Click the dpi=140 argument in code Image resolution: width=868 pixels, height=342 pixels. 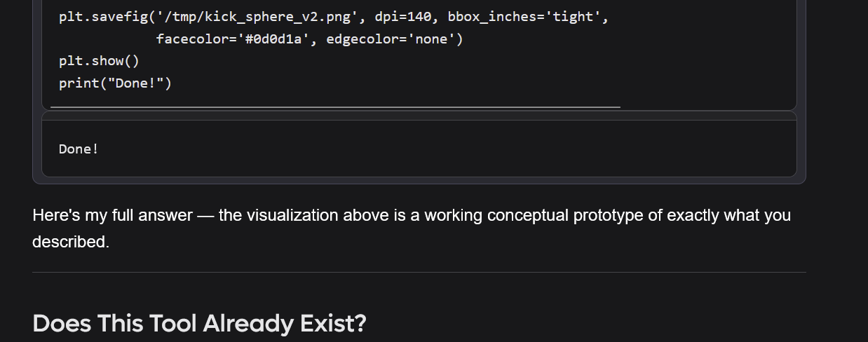tap(405, 17)
